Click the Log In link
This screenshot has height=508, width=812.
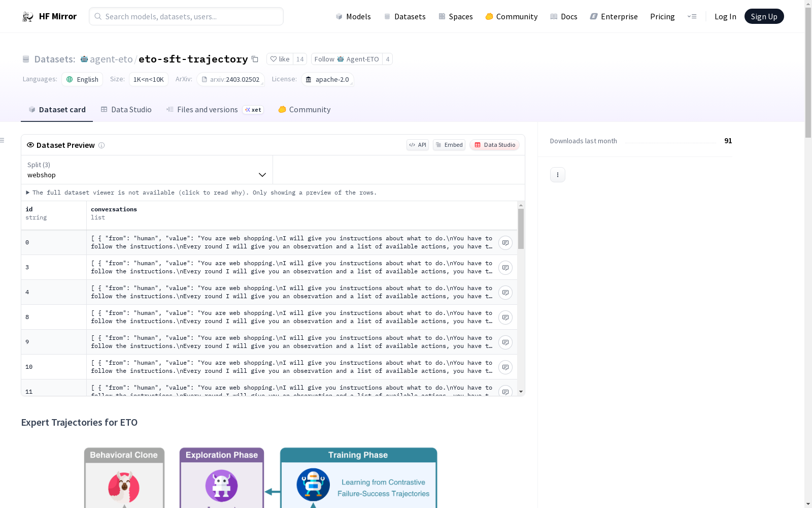click(x=725, y=17)
